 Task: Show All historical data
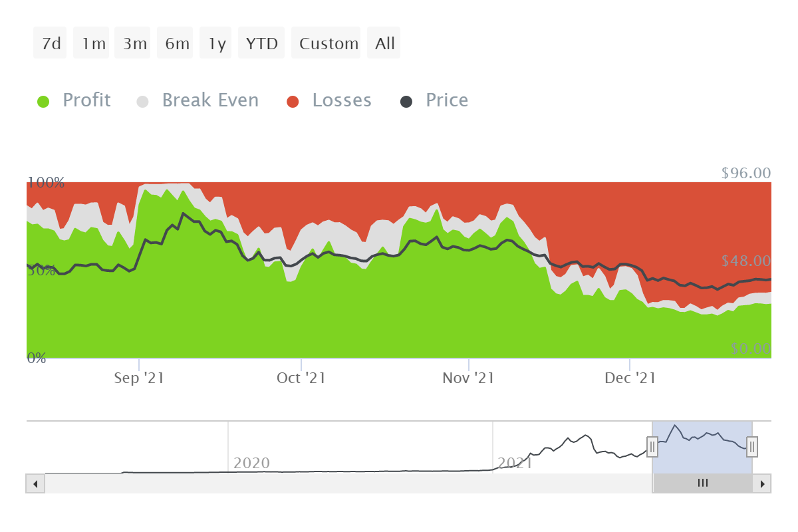coord(384,44)
